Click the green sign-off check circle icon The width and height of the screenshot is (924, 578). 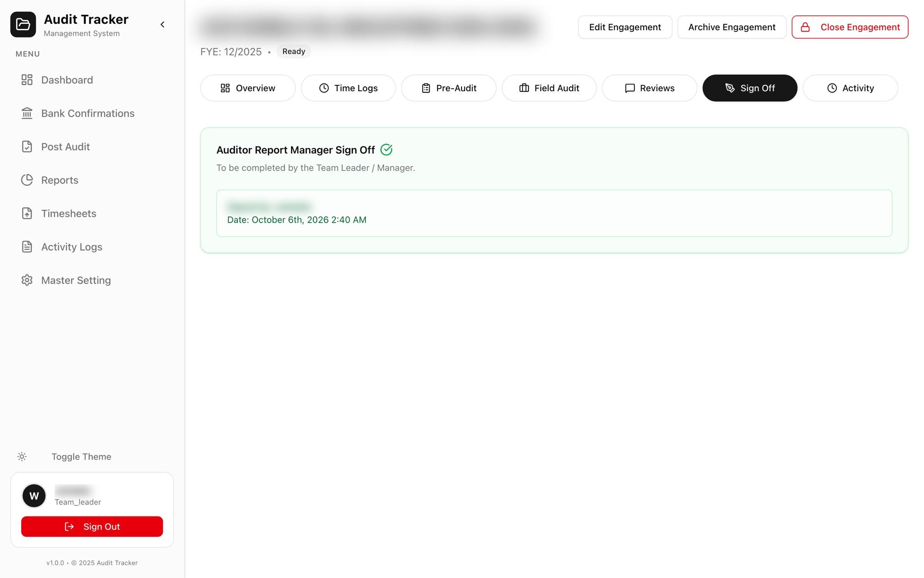point(386,149)
